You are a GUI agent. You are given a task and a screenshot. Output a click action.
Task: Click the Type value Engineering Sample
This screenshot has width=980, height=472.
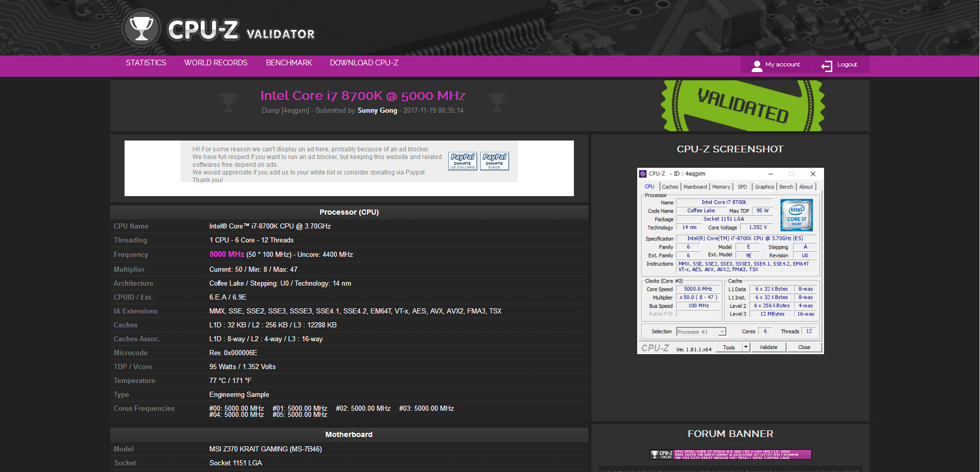[239, 394]
